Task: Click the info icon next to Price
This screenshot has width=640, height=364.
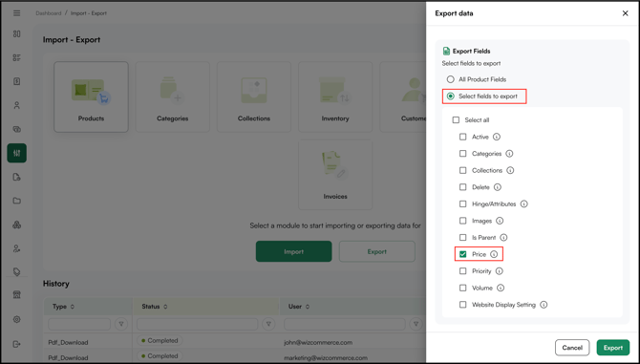Action: (x=494, y=254)
